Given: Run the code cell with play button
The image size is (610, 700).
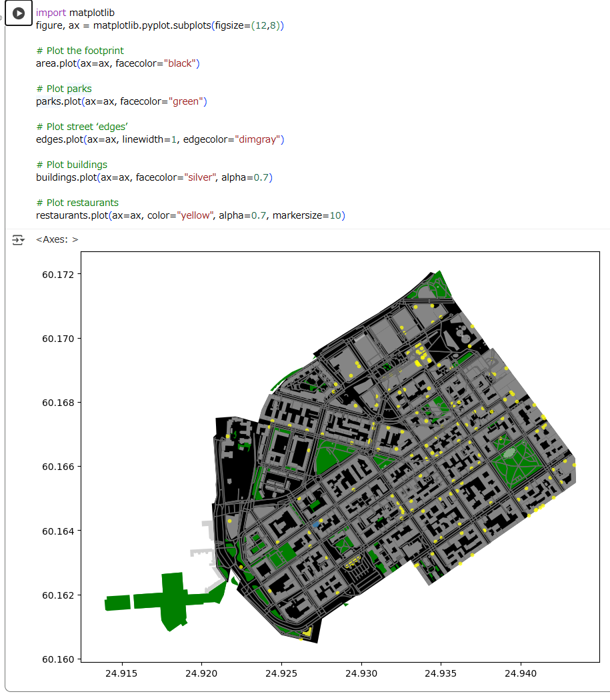Looking at the screenshot, I should click(x=18, y=13).
